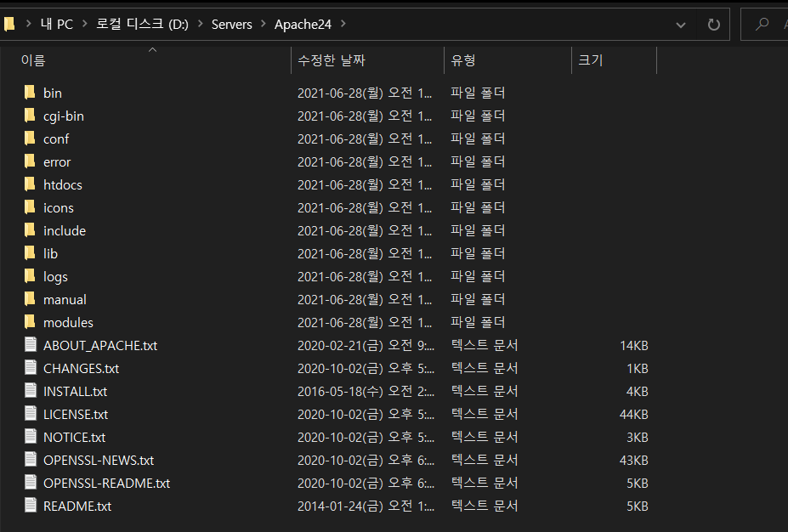Open address bar history dropdown arrow
The width and height of the screenshot is (788, 532).
681,25
